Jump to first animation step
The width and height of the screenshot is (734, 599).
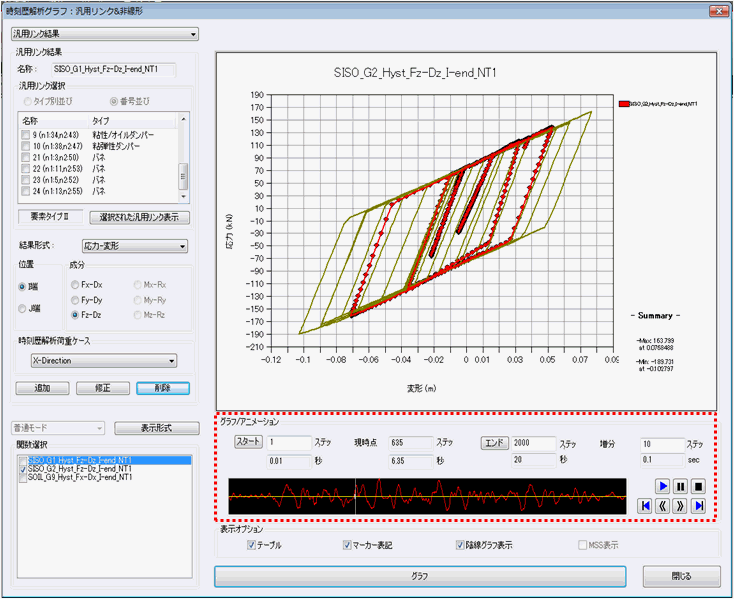click(x=646, y=505)
